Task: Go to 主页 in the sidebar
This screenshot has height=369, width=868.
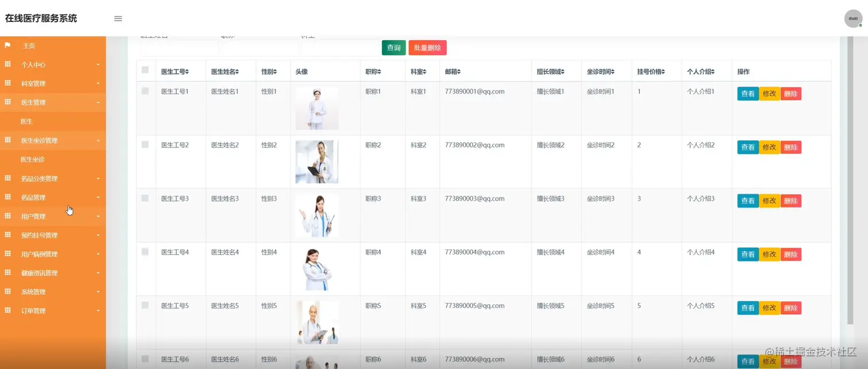Action: click(29, 45)
